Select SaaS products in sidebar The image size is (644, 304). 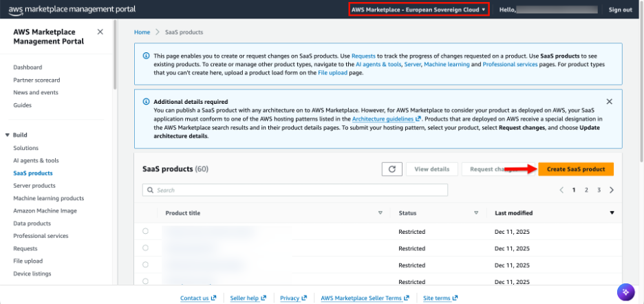[x=33, y=173]
